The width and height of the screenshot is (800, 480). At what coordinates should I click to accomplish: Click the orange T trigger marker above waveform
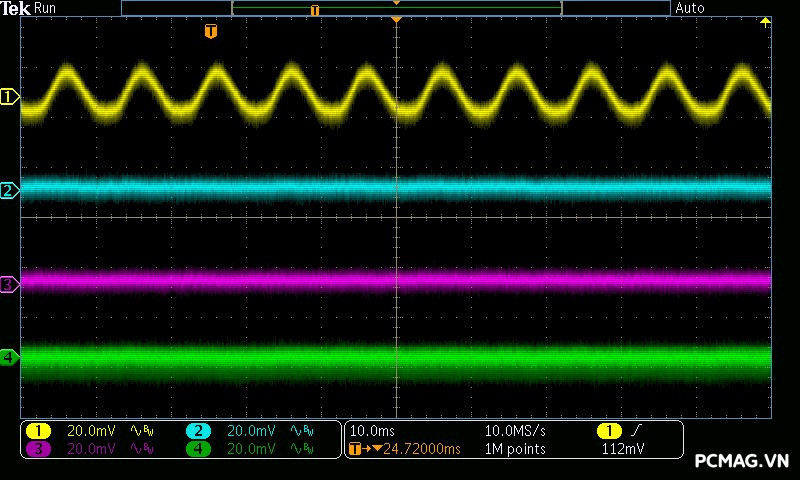point(210,32)
